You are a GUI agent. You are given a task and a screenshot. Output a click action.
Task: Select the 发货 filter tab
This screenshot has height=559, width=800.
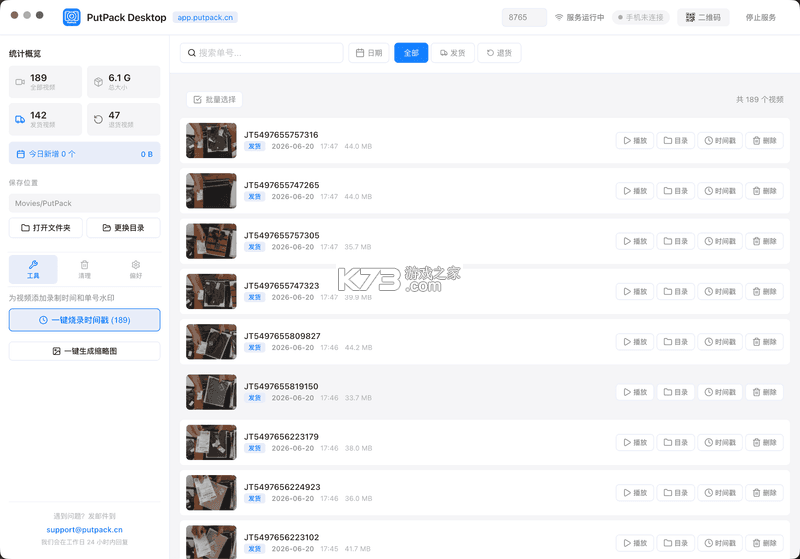453,53
